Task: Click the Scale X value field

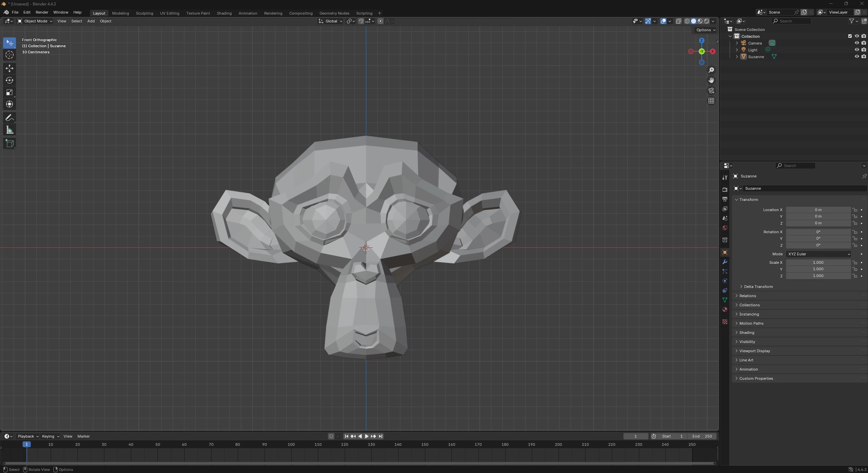Action: [x=818, y=263]
